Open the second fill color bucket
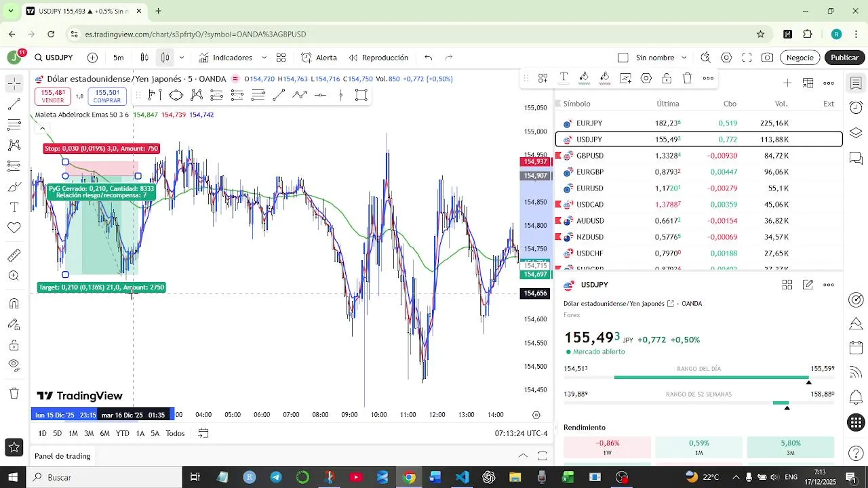 pos(605,78)
